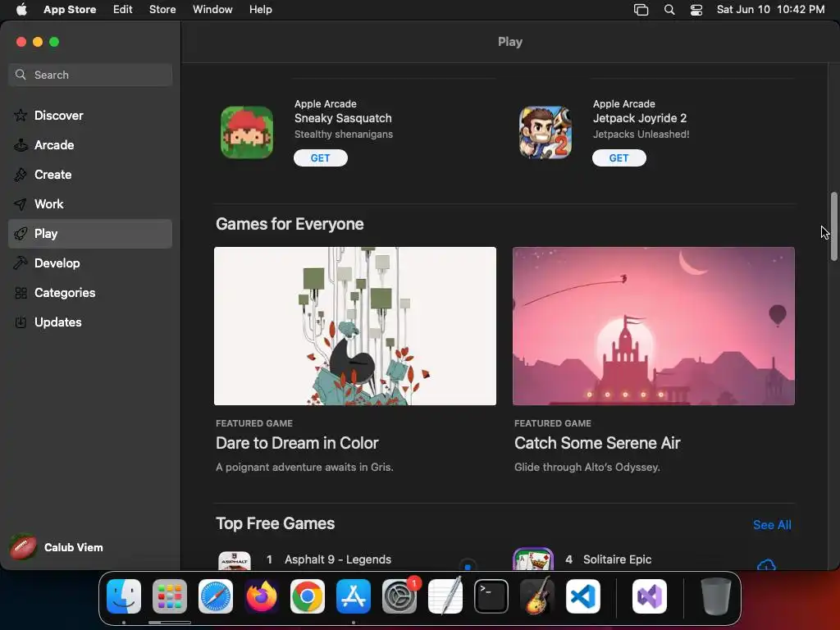Click the Calub Viem account name
Screen dimensions: 840x630
coord(73,547)
